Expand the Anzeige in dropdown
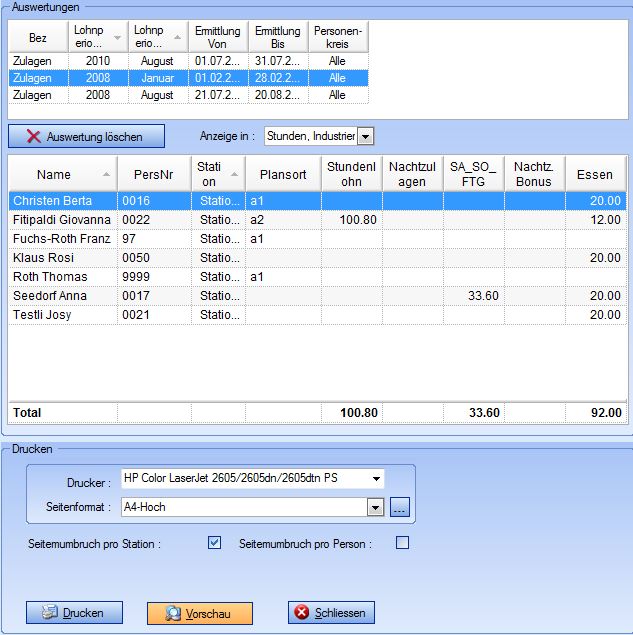 coord(365,136)
